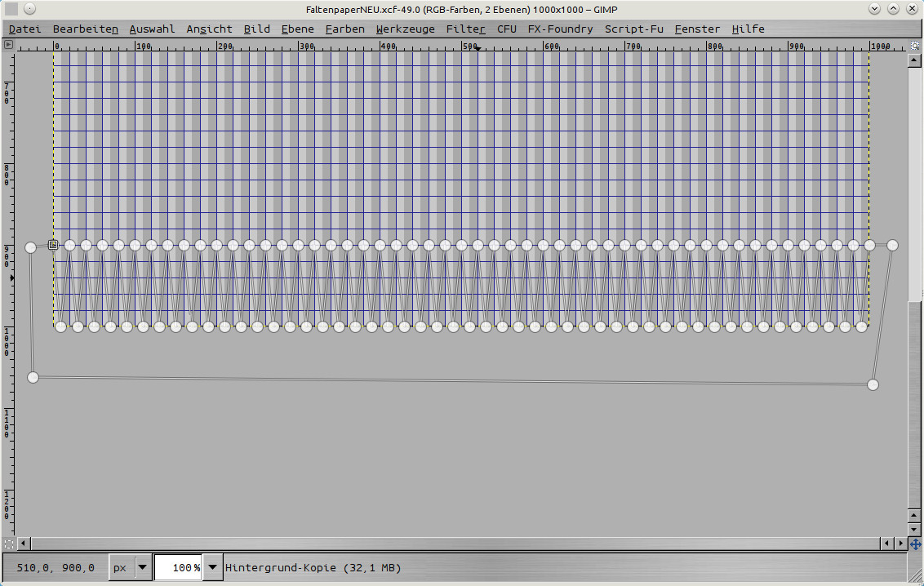Click the FX-Foundry menu item

(560, 29)
